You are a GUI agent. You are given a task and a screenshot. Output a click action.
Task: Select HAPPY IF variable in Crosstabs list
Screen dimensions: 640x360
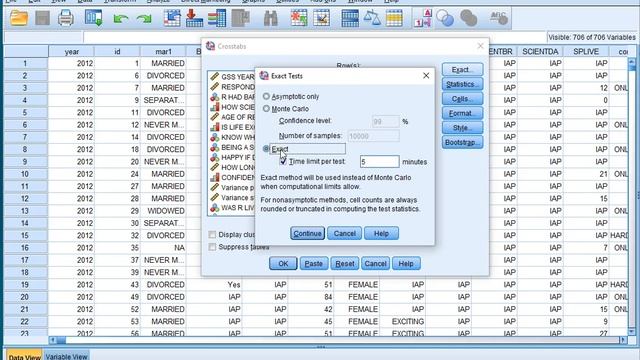232,157
